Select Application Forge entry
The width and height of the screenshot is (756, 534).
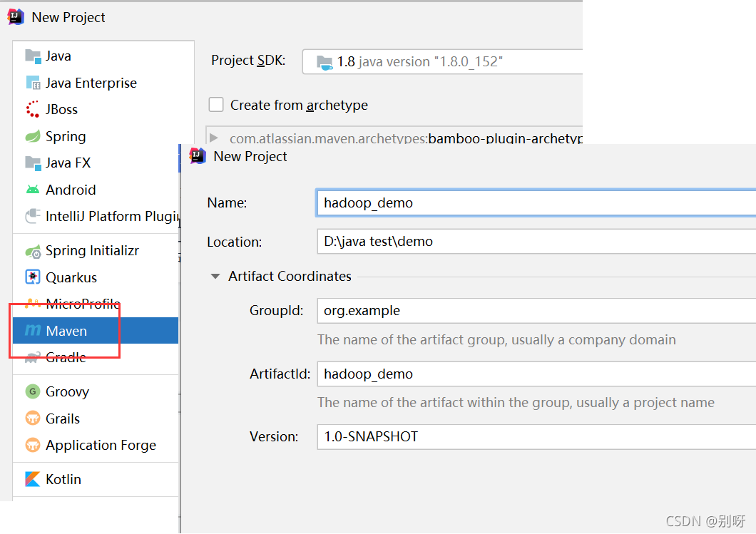point(96,445)
